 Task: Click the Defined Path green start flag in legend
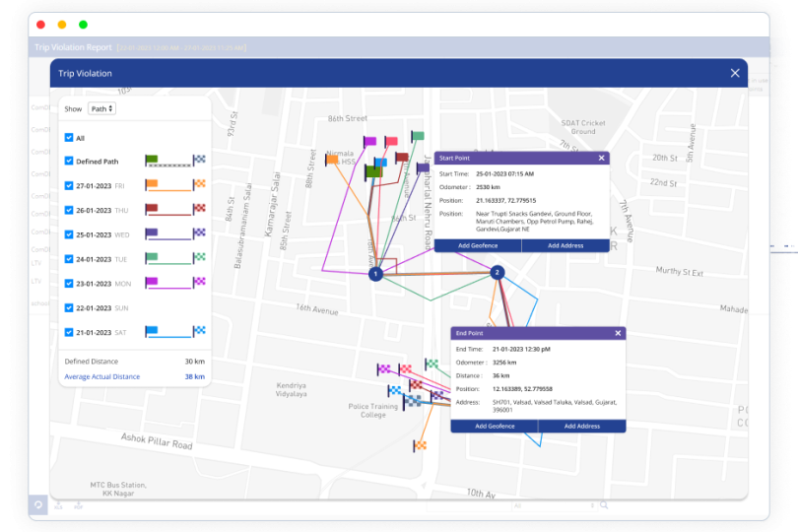(152, 161)
